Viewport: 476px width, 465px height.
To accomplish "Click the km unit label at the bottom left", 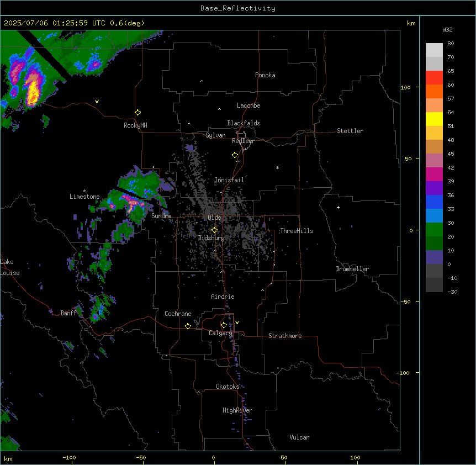I will coord(8,458).
